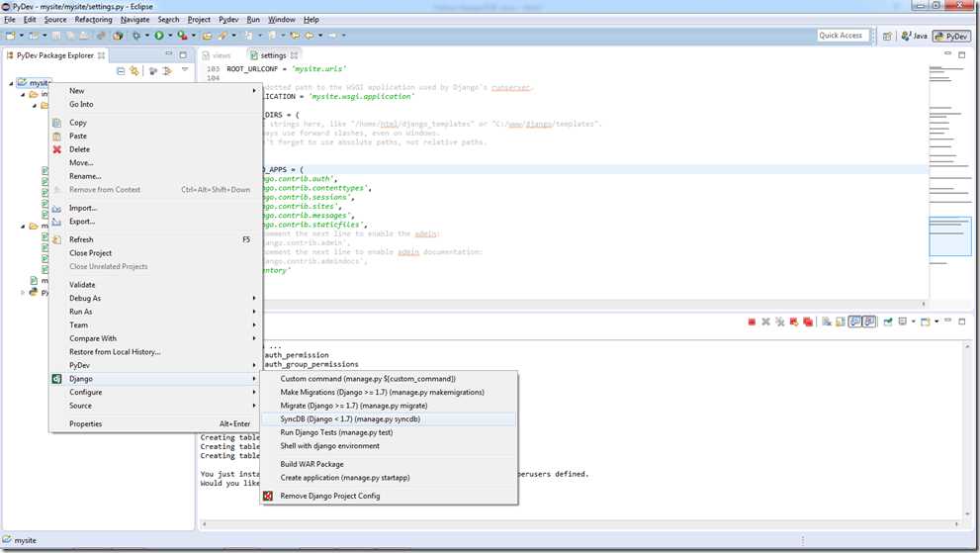The image size is (980, 553).
Task: Click the Back navigation arrow in toolbar
Action: [x=310, y=36]
